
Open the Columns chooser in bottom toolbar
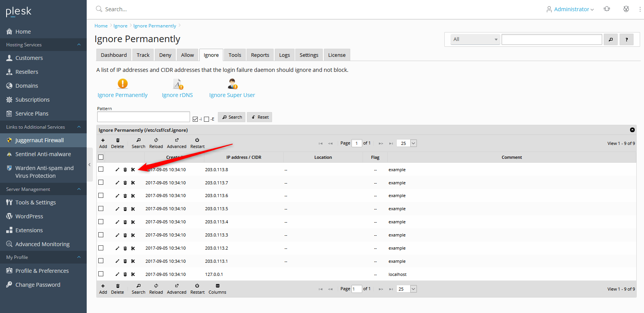click(x=218, y=289)
